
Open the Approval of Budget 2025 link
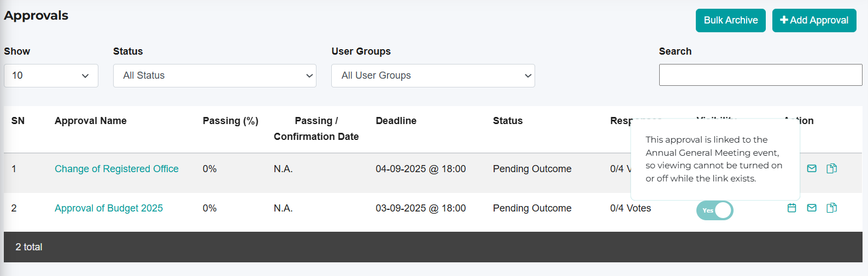click(x=109, y=208)
